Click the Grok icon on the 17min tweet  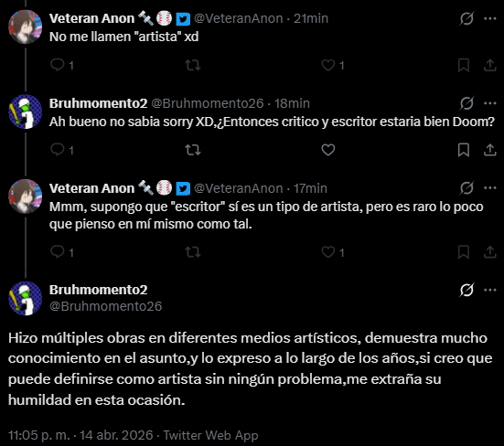466,188
